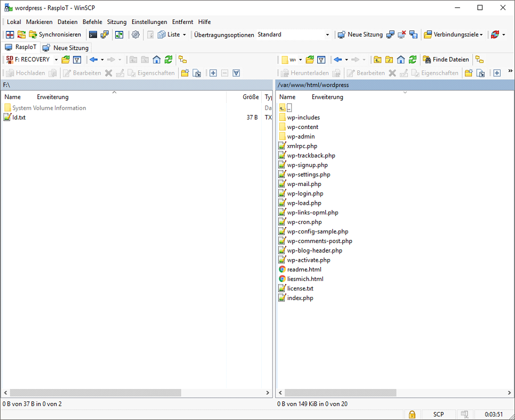Create new folder in local panel
515x420 pixels.
click(x=184, y=73)
